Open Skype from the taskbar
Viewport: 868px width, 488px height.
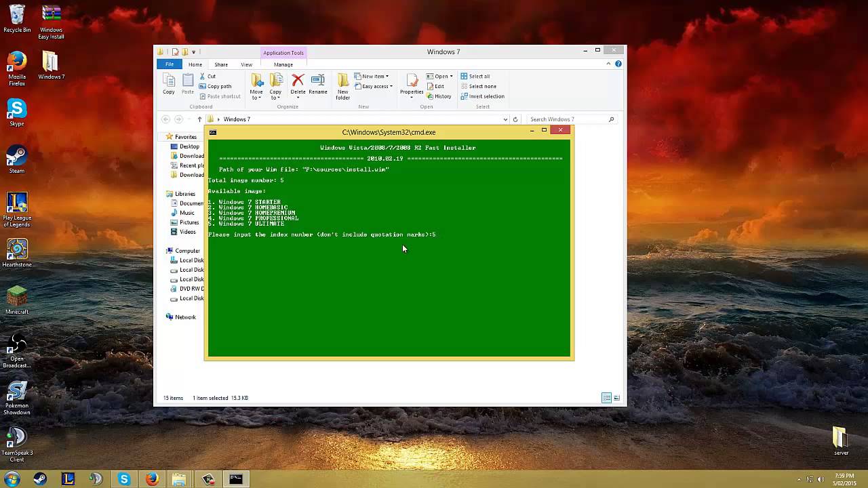click(123, 479)
